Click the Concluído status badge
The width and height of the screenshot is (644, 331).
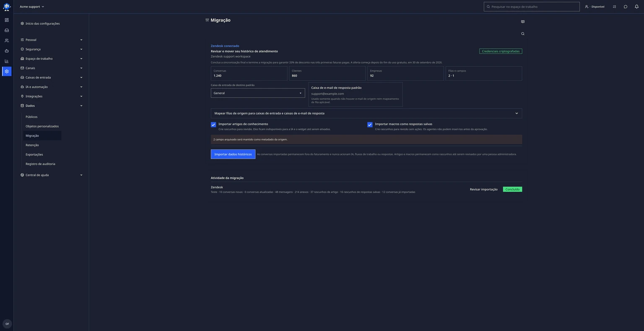[512, 189]
